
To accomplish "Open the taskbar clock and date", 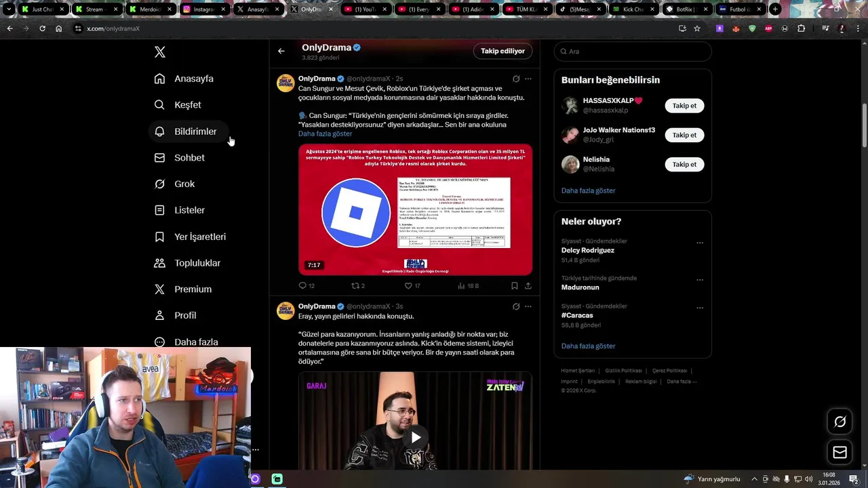I will 829,479.
